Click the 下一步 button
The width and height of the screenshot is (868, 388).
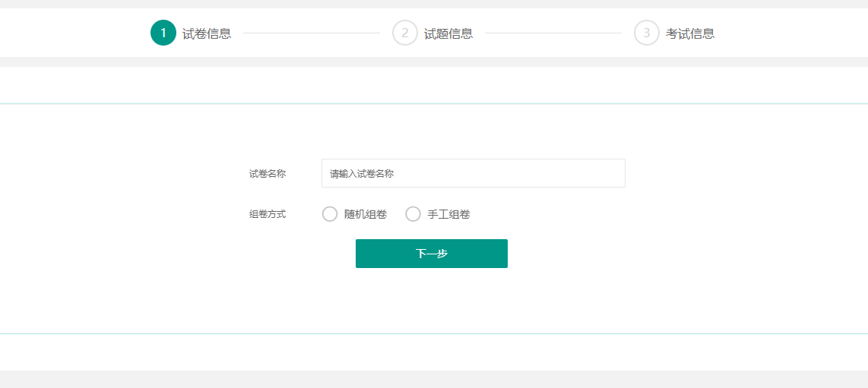[432, 254]
